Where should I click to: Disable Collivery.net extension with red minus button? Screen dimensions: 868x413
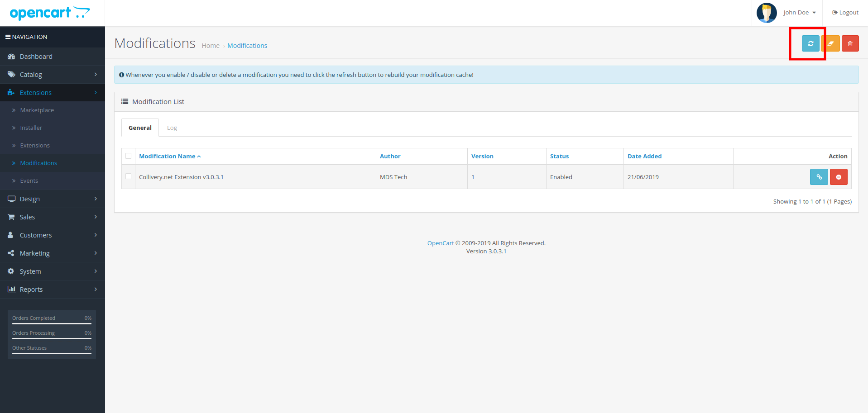point(838,177)
